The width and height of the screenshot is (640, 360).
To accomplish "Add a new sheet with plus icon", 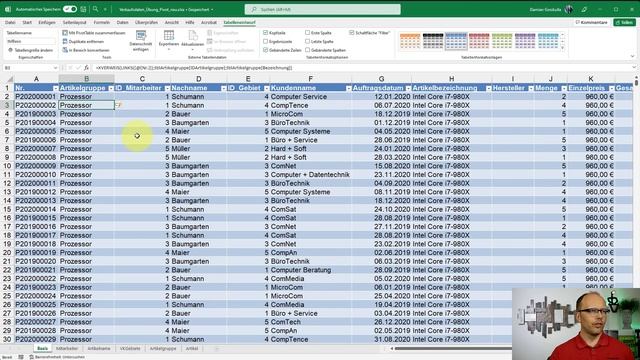I will [x=217, y=349].
